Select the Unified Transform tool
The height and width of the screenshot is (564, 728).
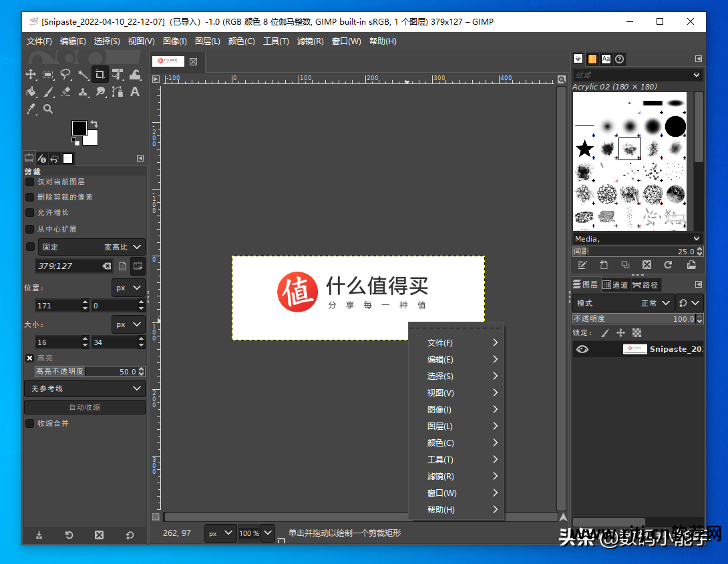(x=118, y=74)
